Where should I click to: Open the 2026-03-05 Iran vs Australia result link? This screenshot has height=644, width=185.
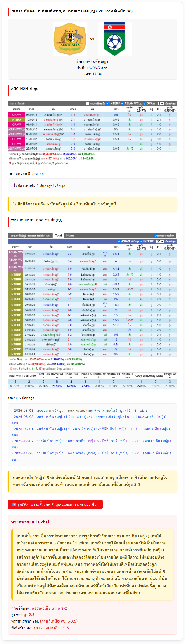[89, 417]
